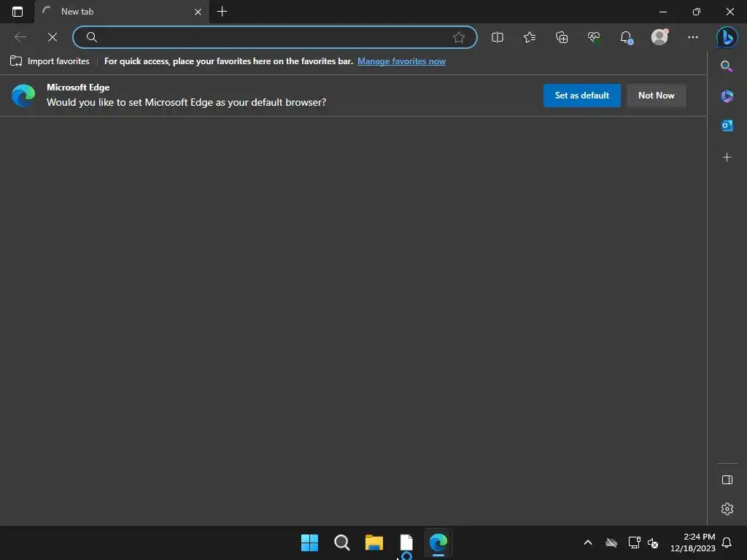Open the white document app on taskbar
747x560 pixels.
coord(406,542)
